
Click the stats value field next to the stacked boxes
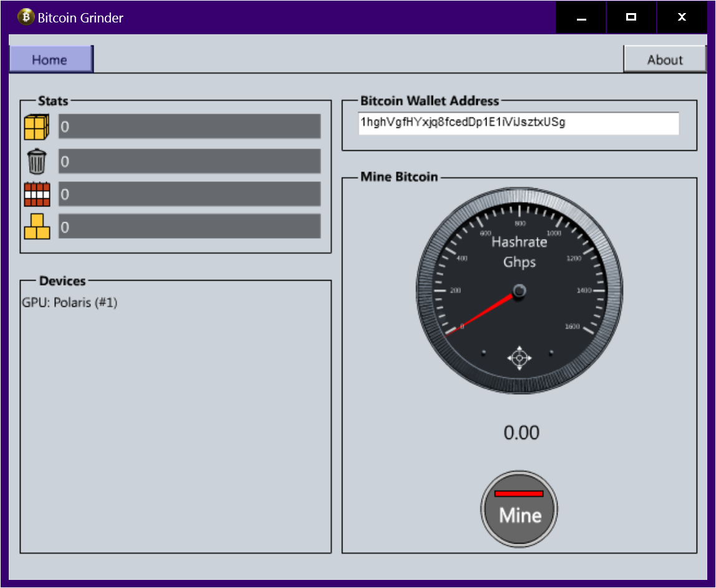pyautogui.click(x=190, y=226)
